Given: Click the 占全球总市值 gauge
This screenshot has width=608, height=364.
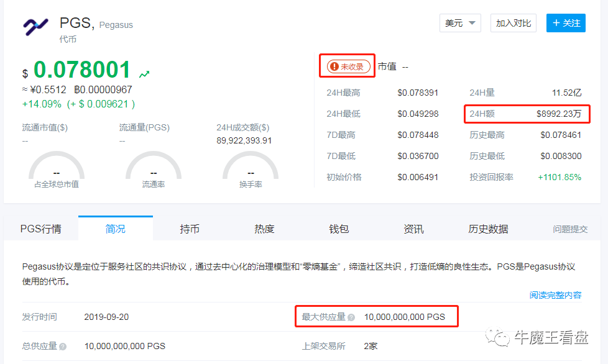Looking at the screenshot, I should click(57, 170).
